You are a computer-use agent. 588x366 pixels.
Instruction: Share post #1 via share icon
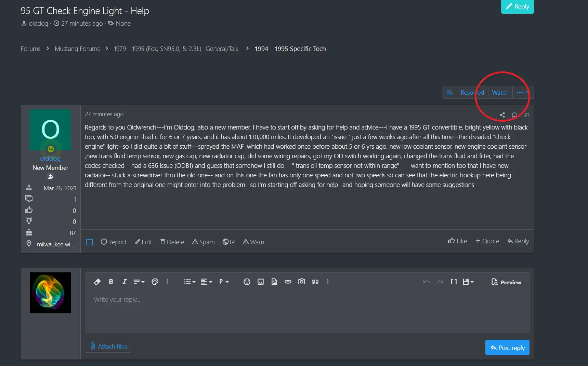(x=502, y=115)
